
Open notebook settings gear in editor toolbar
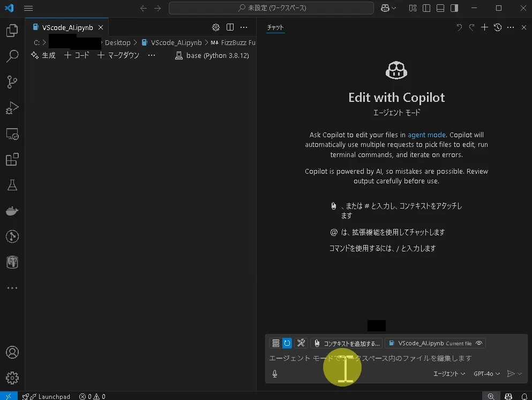click(216, 27)
